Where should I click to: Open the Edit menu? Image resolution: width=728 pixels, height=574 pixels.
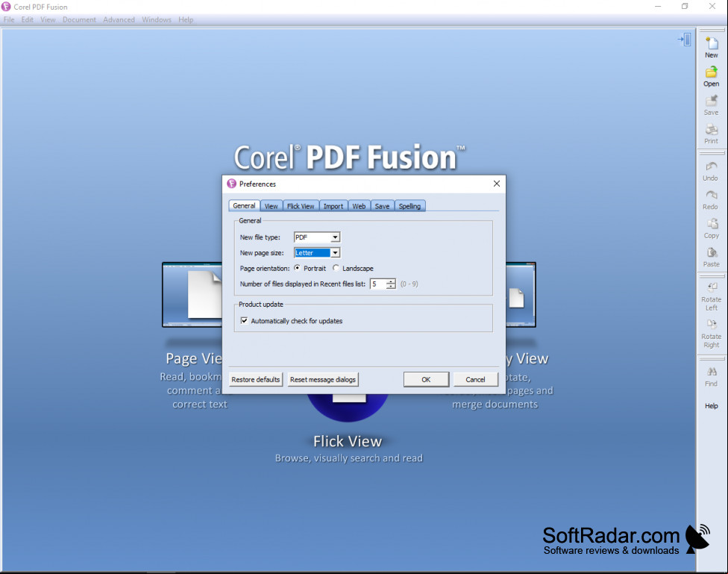pyautogui.click(x=28, y=19)
